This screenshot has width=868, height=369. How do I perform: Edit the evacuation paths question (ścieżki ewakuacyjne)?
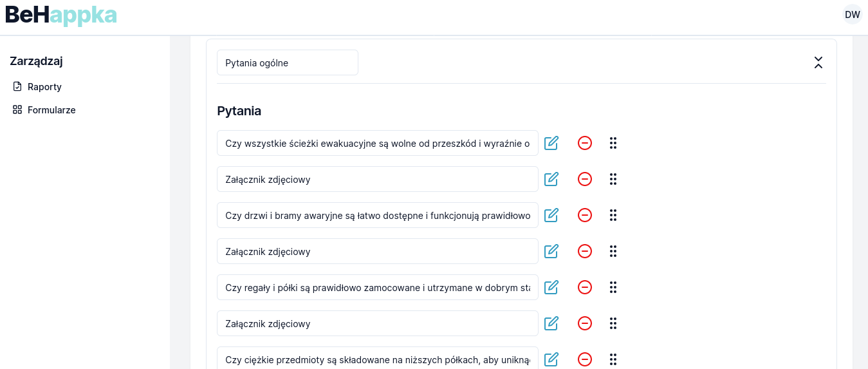pos(551,143)
